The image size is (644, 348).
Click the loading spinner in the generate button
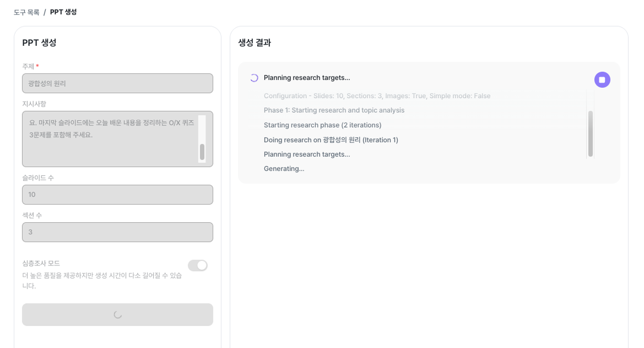pos(117,314)
